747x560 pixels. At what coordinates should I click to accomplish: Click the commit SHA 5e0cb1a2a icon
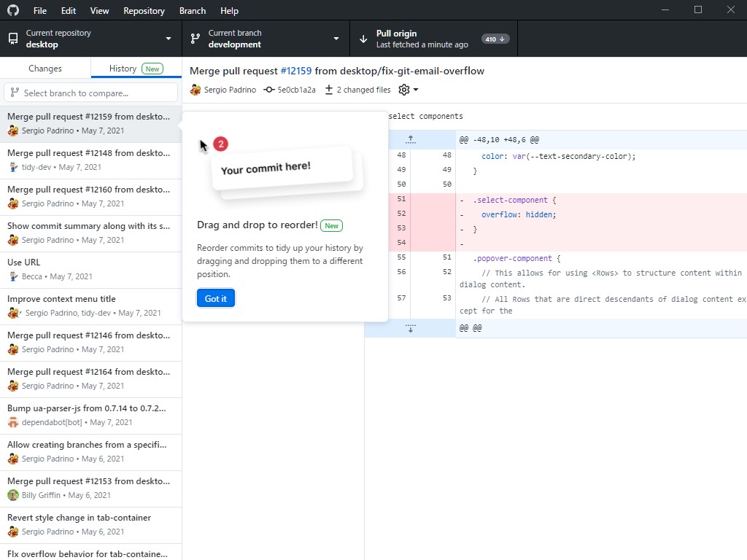coord(269,90)
